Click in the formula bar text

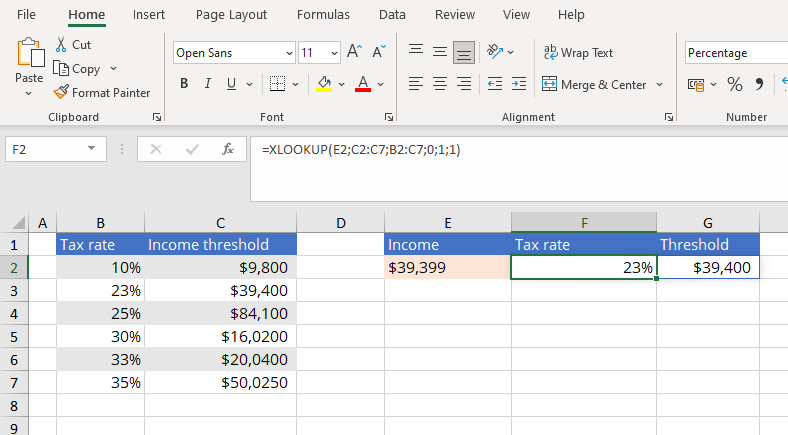[361, 150]
